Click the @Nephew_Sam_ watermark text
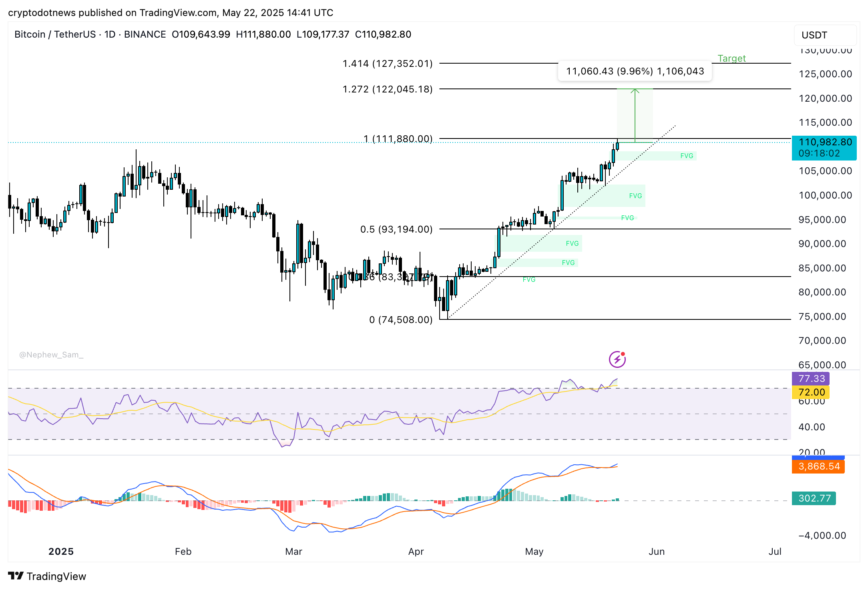The height and width of the screenshot is (590, 868). (51, 355)
